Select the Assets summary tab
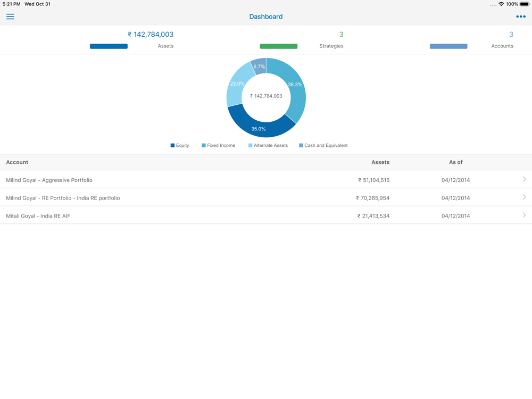This screenshot has width=532, height=399. coord(131,40)
